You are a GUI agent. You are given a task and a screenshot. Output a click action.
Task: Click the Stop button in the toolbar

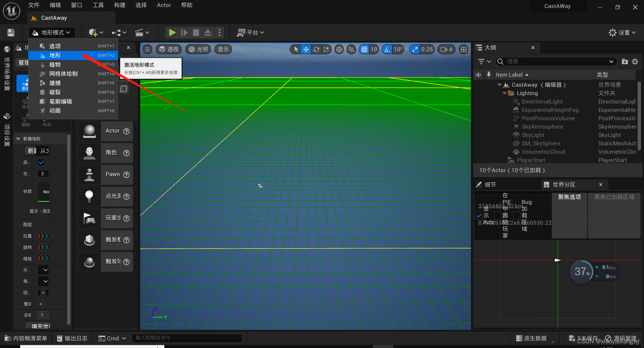point(196,32)
